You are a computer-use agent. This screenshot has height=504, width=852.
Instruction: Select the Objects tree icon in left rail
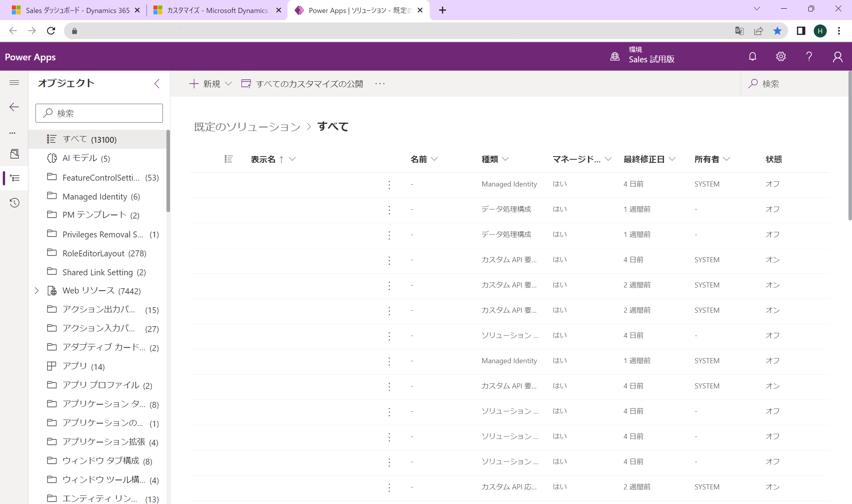(14, 178)
